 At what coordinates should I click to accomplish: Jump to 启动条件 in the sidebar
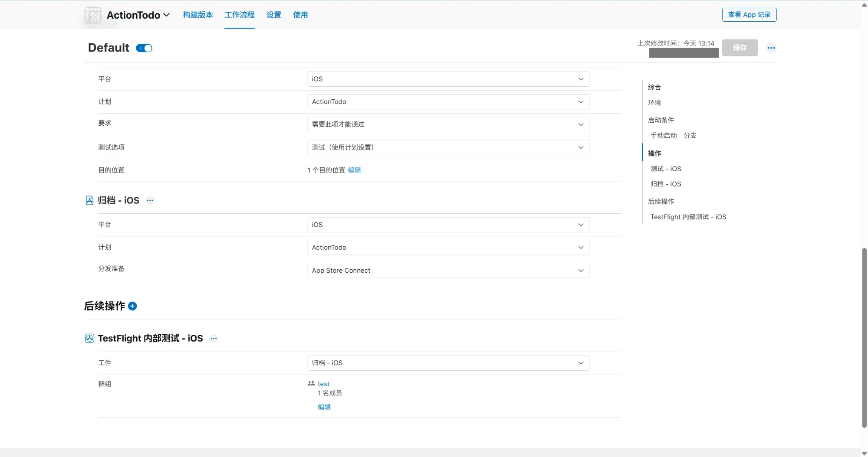pos(661,120)
